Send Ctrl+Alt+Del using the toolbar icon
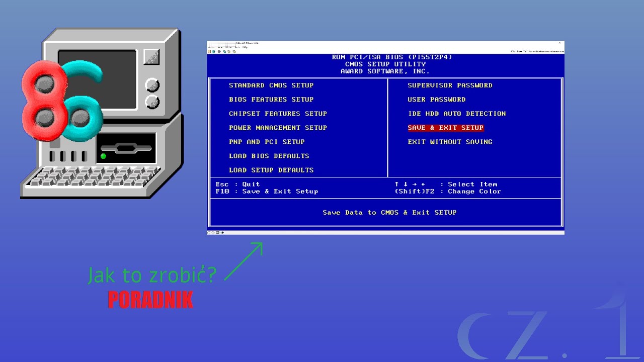The image size is (644, 362). pyautogui.click(x=224, y=51)
